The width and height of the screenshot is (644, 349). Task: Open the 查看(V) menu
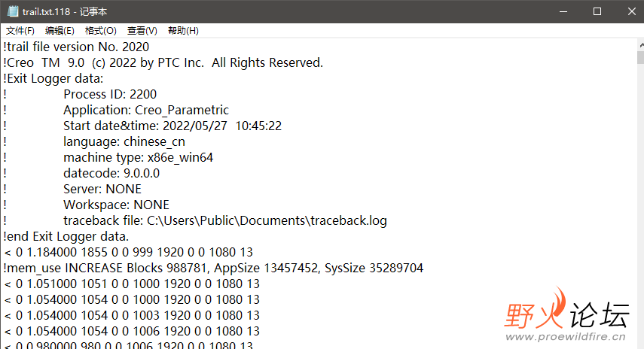pos(142,31)
